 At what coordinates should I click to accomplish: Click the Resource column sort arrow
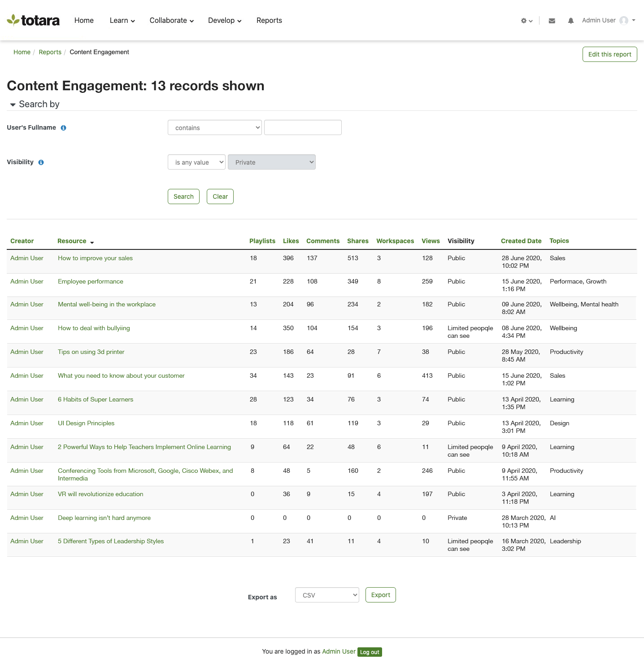pyautogui.click(x=92, y=242)
